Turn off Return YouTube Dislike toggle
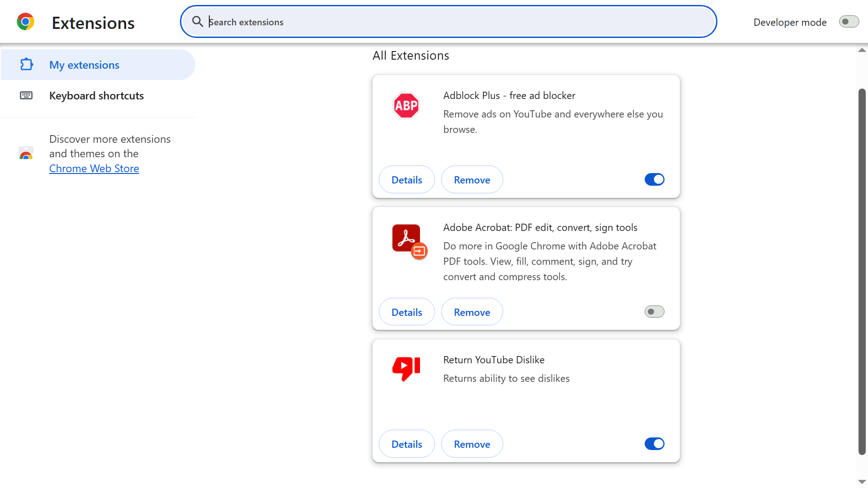The image size is (868, 488). (654, 444)
